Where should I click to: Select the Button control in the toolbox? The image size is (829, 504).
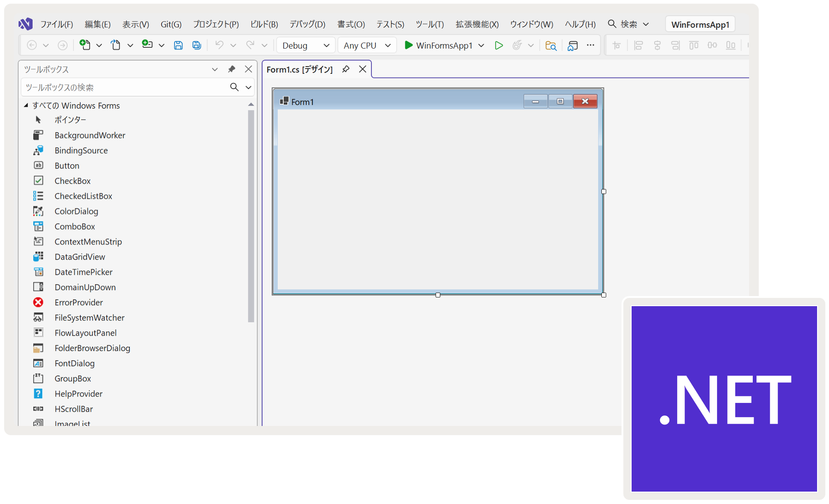67,165
